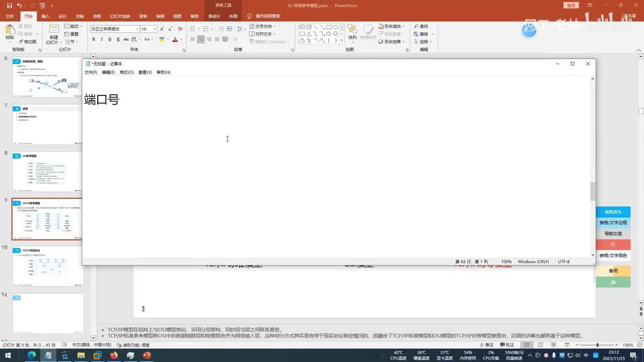The width and height of the screenshot is (644, 362).
Task: Open the 对齐文本 align text menu
Action: (262, 34)
